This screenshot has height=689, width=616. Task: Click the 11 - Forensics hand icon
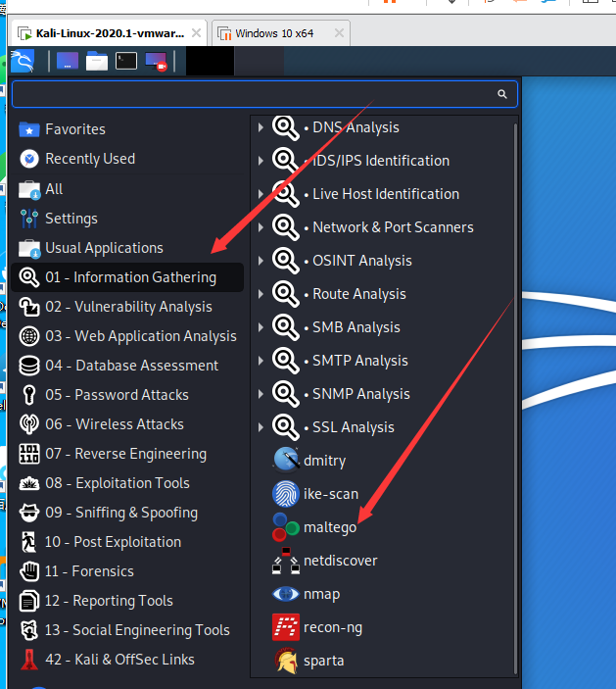[29, 571]
